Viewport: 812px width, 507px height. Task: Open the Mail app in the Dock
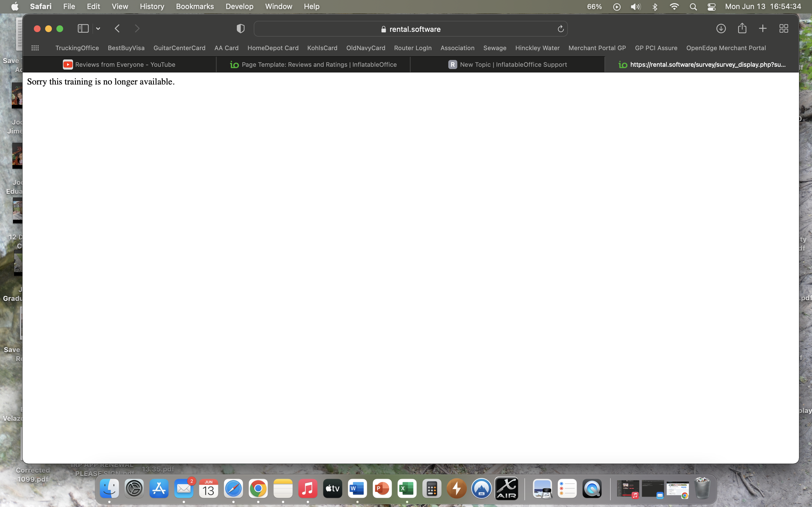184,489
